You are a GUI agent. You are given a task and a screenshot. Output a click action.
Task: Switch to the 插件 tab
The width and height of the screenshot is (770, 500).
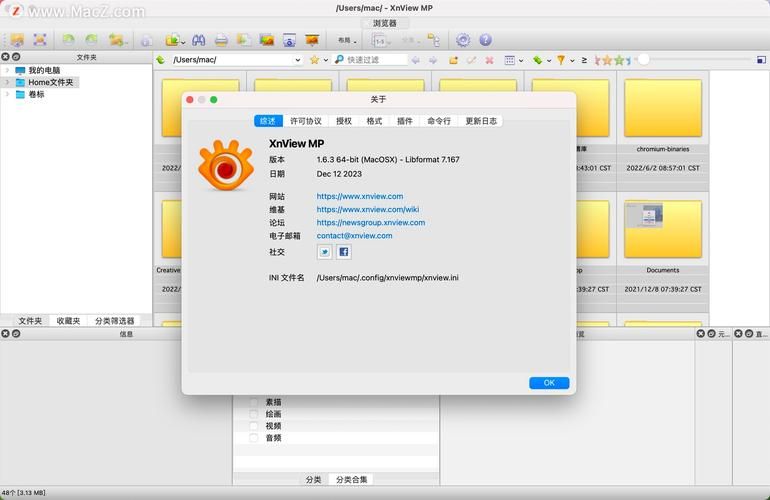pos(405,121)
